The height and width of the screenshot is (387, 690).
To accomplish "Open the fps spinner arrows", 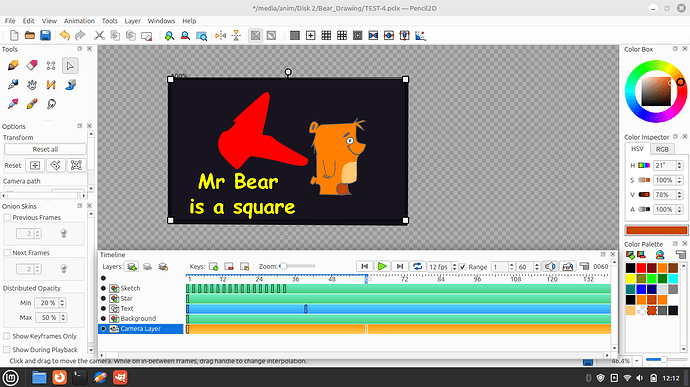I will (x=455, y=267).
